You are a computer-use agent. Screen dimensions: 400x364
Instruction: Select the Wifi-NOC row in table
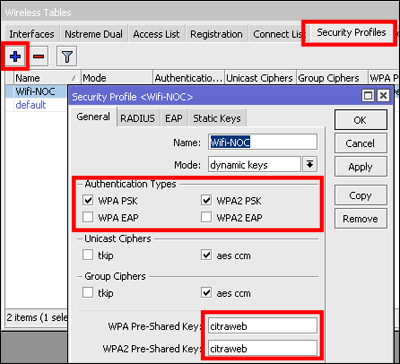pyautogui.click(x=35, y=91)
